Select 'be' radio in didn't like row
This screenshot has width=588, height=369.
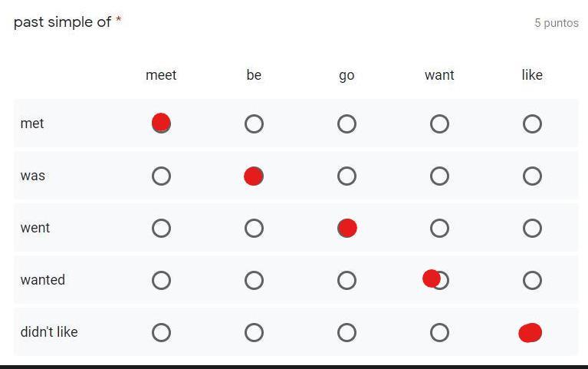[254, 333]
